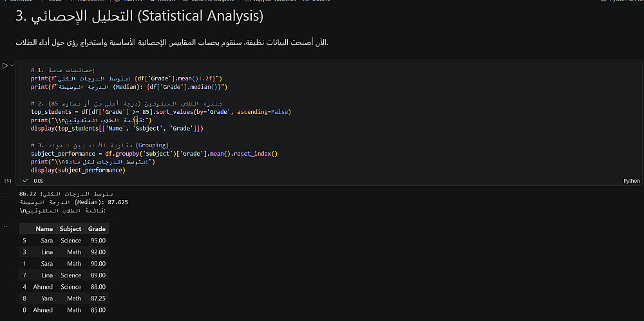
Task: Open the table output's more actions menu
Action: [6, 226]
